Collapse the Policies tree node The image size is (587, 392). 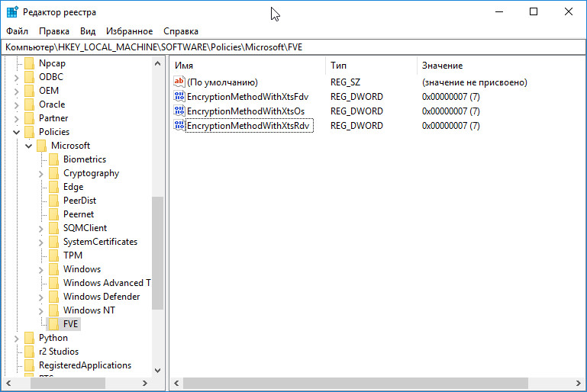pyautogui.click(x=17, y=132)
